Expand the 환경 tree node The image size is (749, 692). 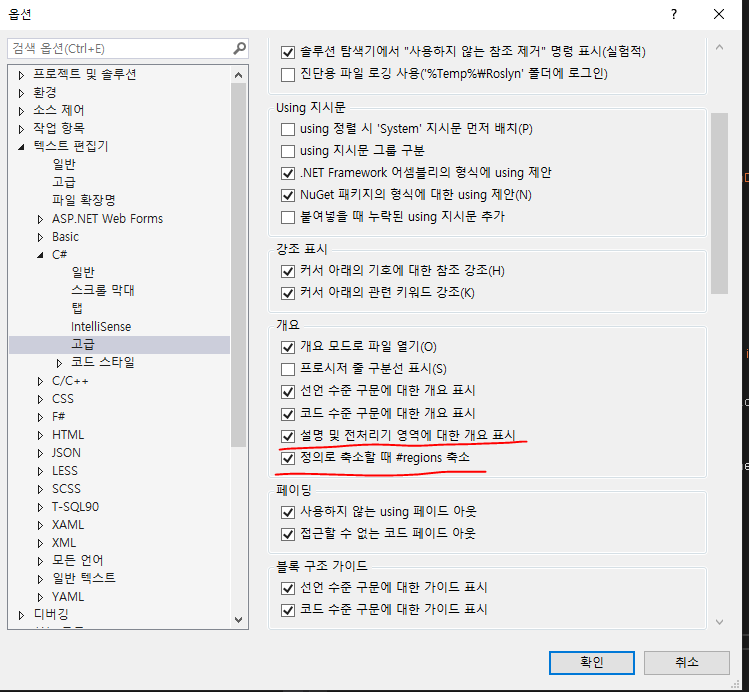click(21, 93)
